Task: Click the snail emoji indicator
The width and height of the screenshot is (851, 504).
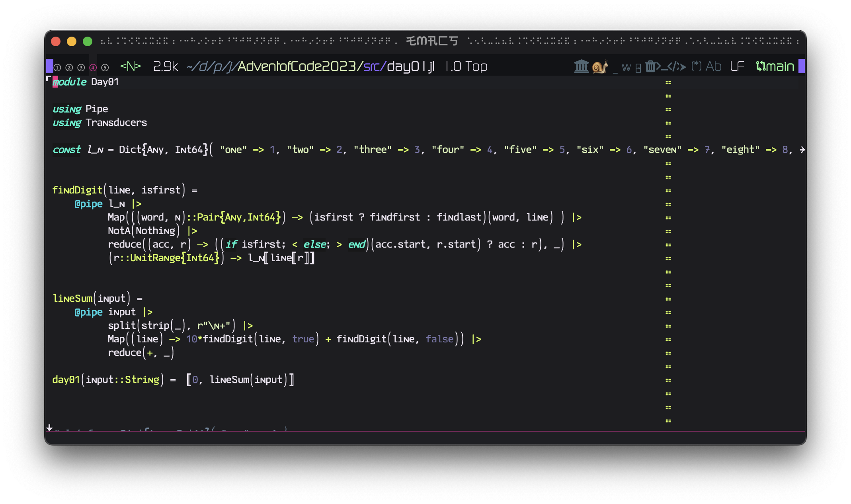Action: [x=600, y=66]
